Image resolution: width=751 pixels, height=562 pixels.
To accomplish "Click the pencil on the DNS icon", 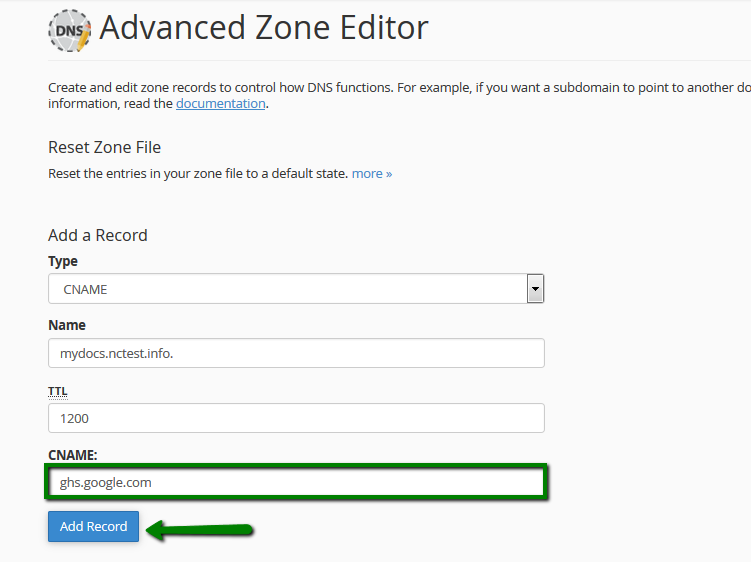I will coord(84,39).
